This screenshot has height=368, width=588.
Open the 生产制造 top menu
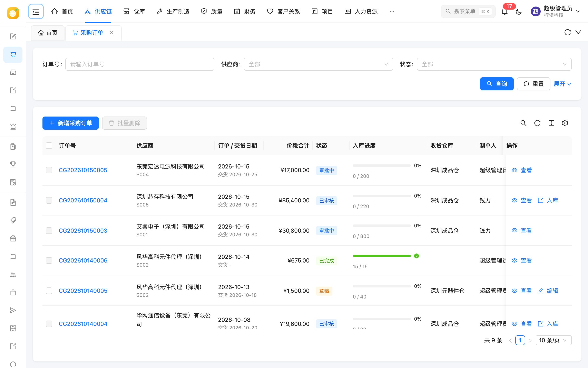click(173, 11)
